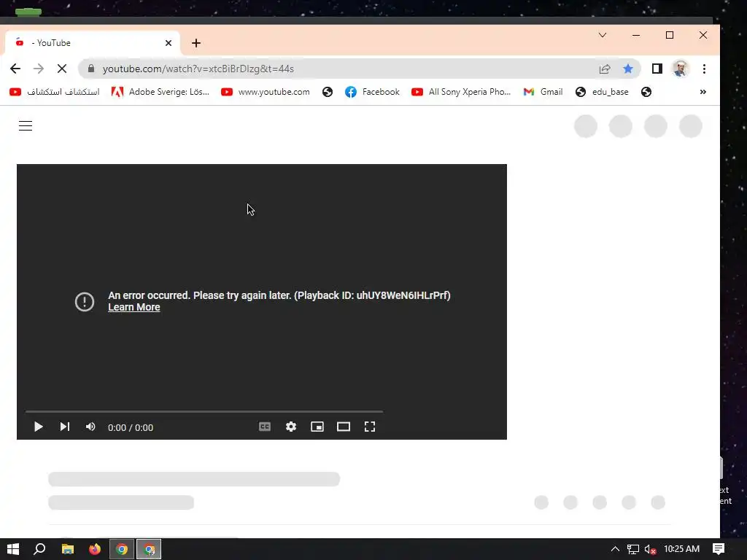Toggle theater mode on the player

pos(344,427)
